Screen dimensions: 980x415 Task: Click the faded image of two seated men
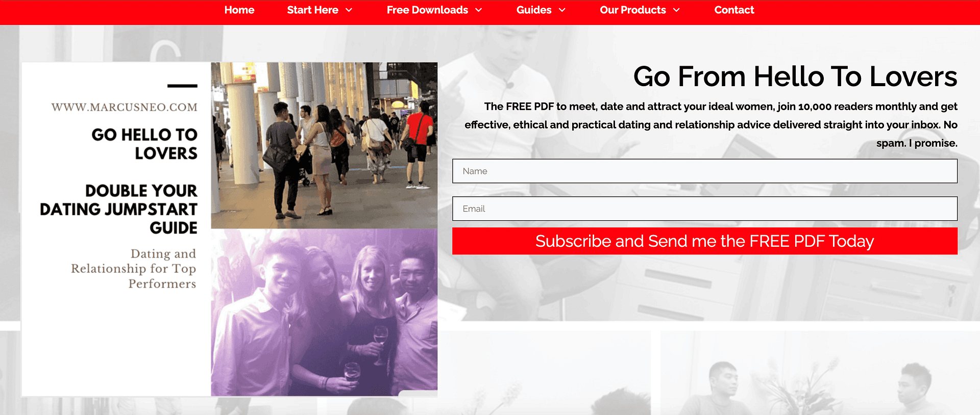coord(820,373)
